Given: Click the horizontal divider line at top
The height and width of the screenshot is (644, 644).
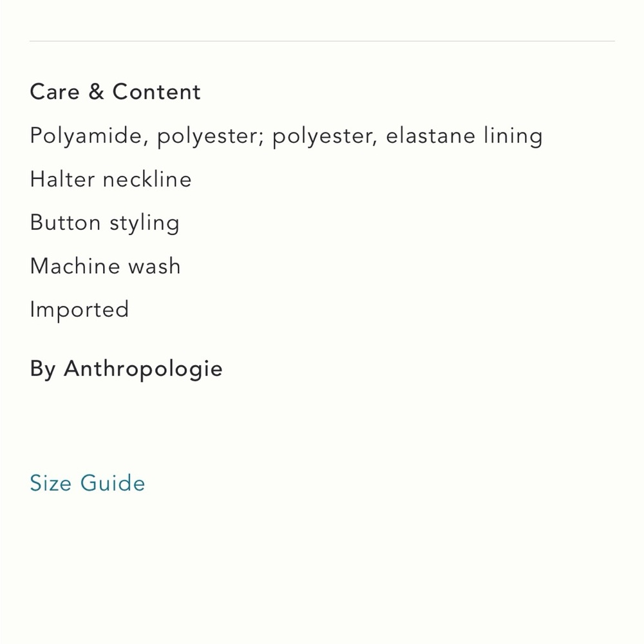Looking at the screenshot, I should point(322,41).
